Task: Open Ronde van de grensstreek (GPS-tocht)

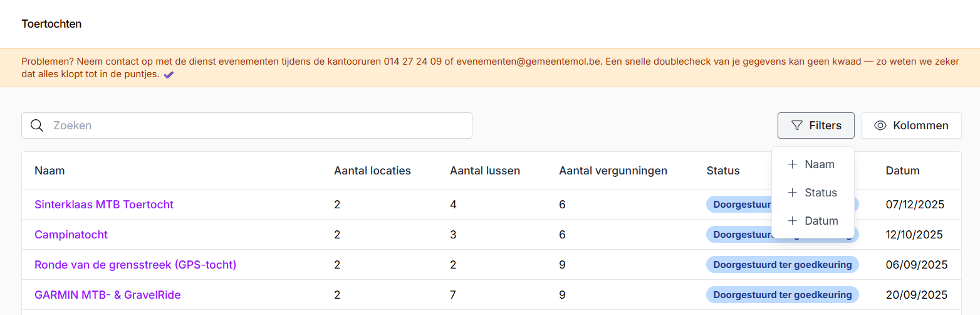Action: pyautogui.click(x=135, y=265)
